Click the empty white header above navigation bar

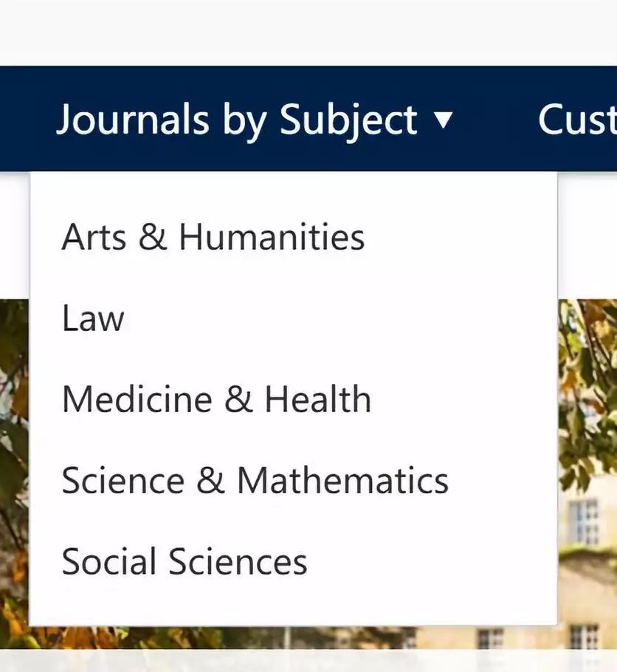308,32
